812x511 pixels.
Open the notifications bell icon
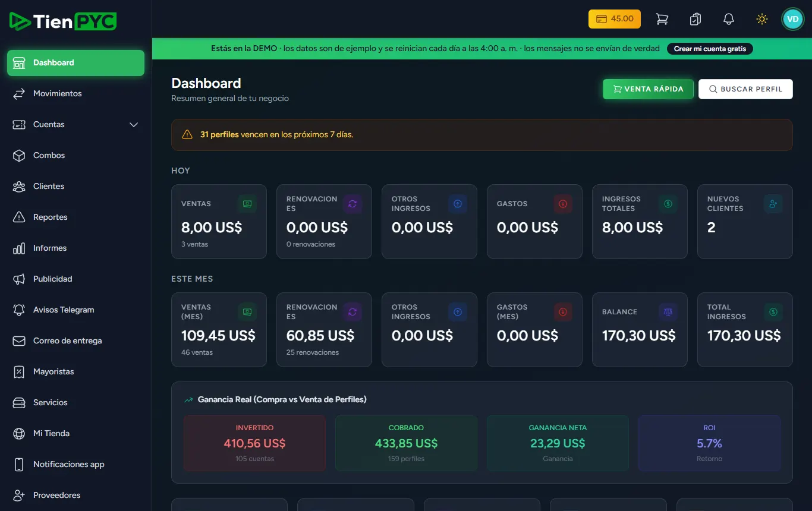pyautogui.click(x=729, y=19)
